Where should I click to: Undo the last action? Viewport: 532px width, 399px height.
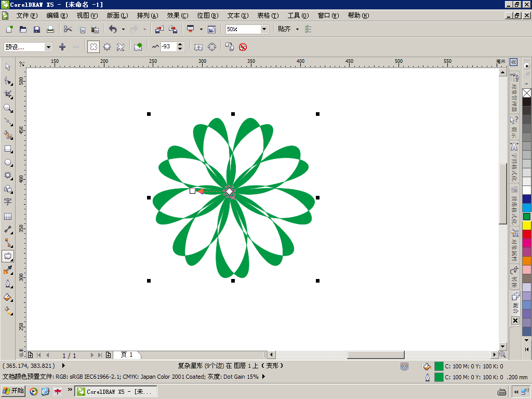(x=113, y=29)
